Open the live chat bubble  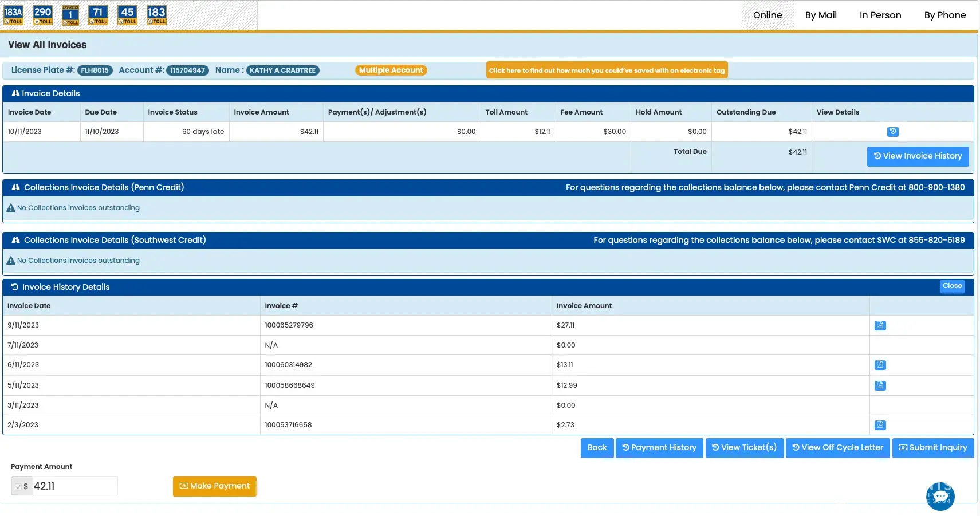point(940,496)
